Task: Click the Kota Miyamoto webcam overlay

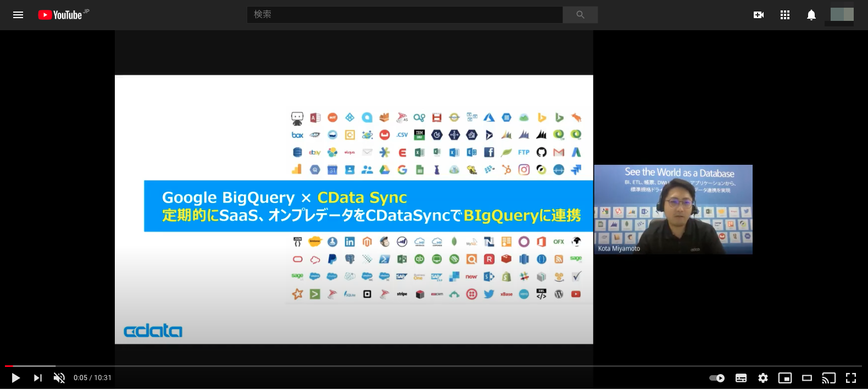Action: [x=674, y=209]
